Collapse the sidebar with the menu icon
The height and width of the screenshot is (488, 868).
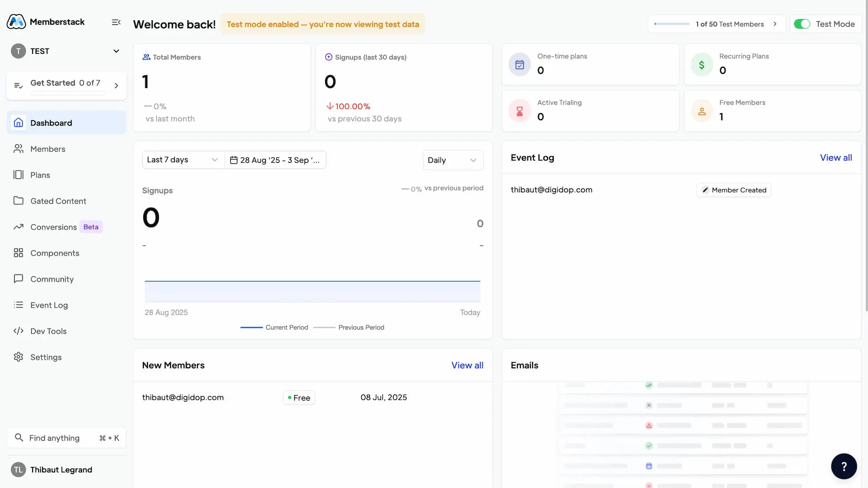(116, 22)
